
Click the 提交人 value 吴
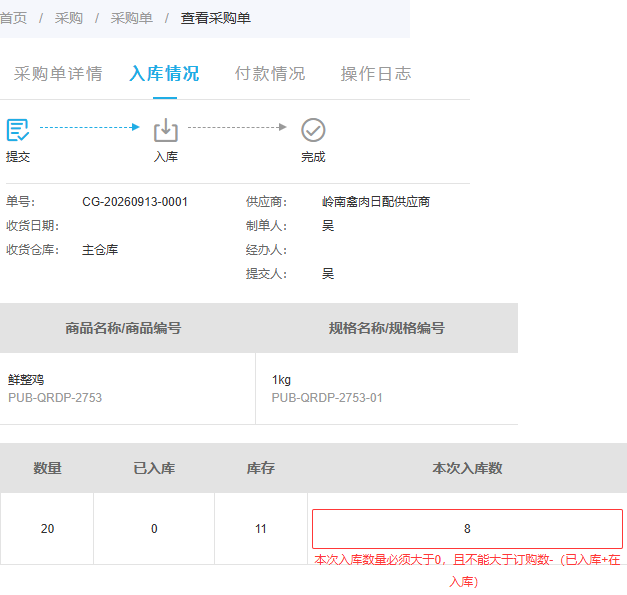[328, 274]
